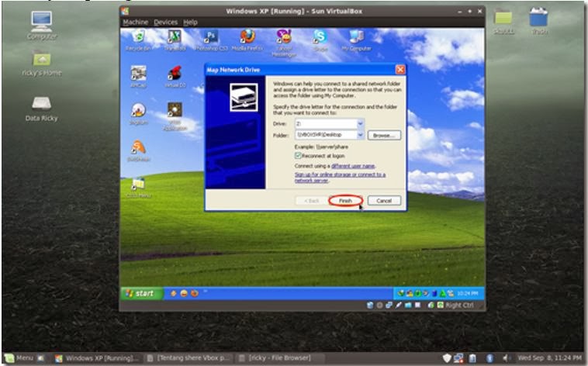Screen dimensions: 588x366
Task: Toggle the Reconnect at logon checkbox
Action: [x=298, y=156]
